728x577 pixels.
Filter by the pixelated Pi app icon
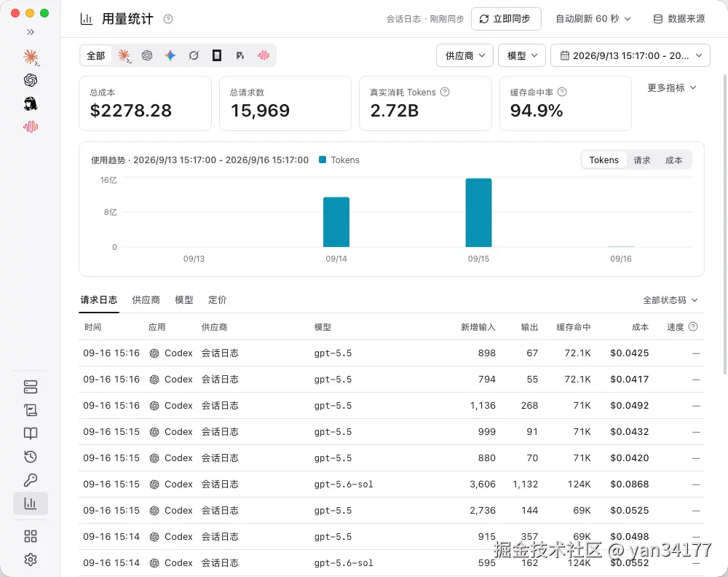pyautogui.click(x=240, y=56)
